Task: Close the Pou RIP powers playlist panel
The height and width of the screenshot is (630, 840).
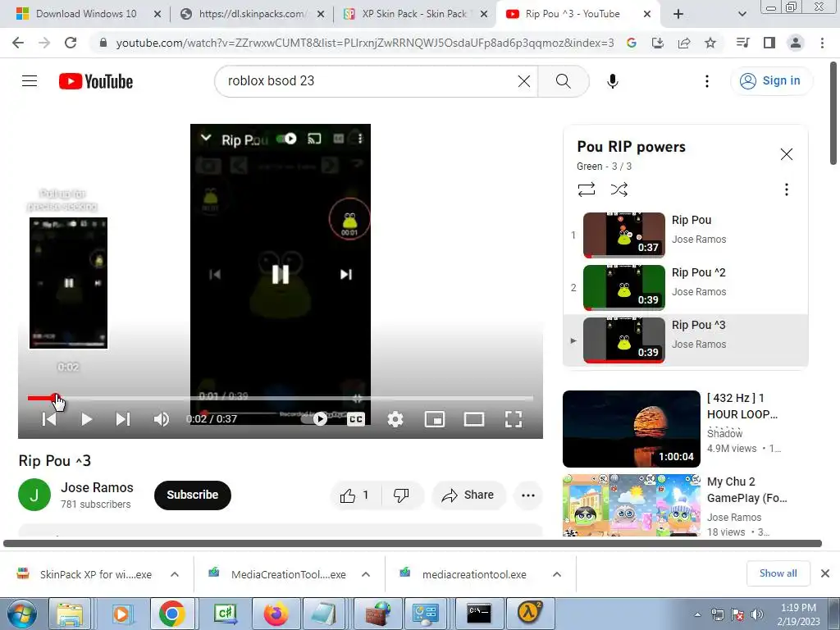Action: click(x=787, y=154)
